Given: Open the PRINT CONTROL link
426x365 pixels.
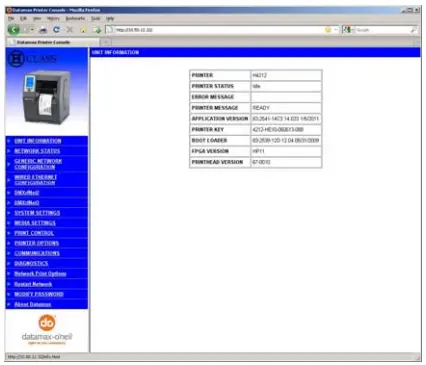Looking at the screenshot, I should (x=34, y=233).
